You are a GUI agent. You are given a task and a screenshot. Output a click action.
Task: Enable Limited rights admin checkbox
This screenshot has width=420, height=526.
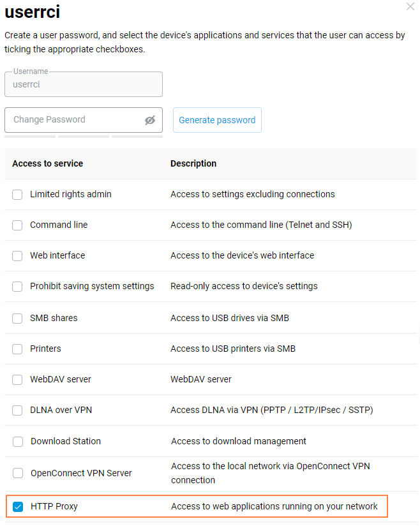point(17,195)
